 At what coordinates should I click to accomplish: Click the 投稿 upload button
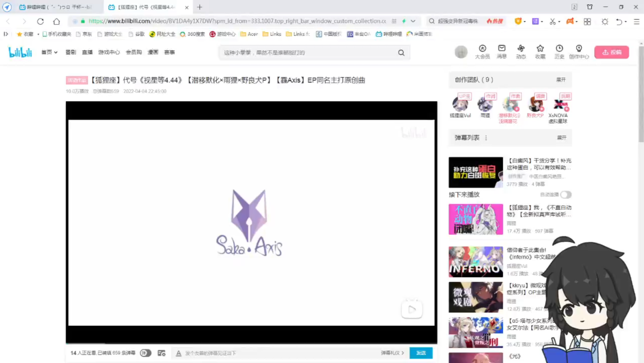[611, 52]
